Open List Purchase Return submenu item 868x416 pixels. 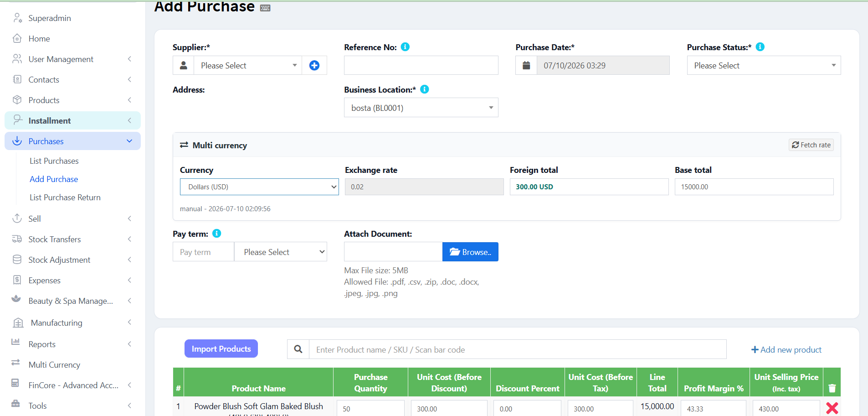click(x=65, y=198)
